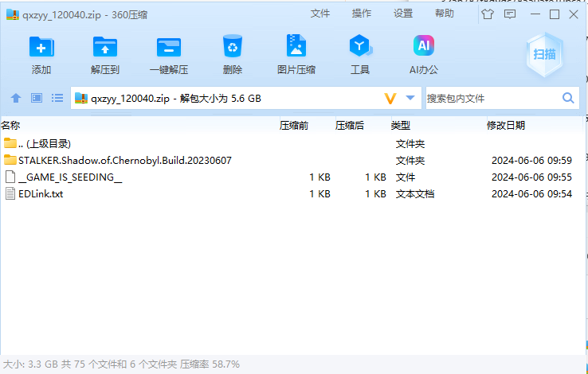Open the 操作 menu
The image size is (588, 374).
[x=362, y=14]
